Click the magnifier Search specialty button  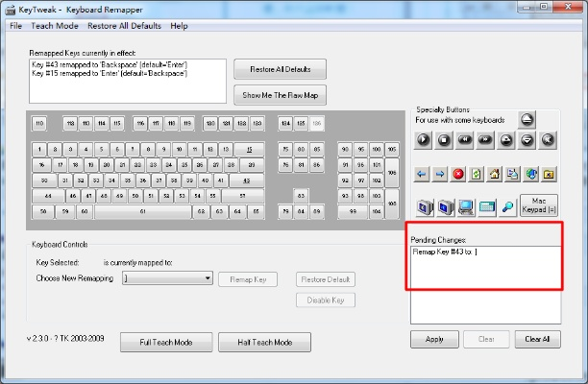coord(507,206)
